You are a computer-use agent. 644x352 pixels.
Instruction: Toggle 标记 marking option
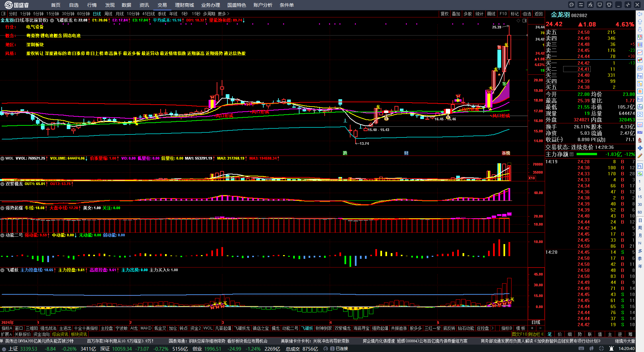[x=515, y=14]
